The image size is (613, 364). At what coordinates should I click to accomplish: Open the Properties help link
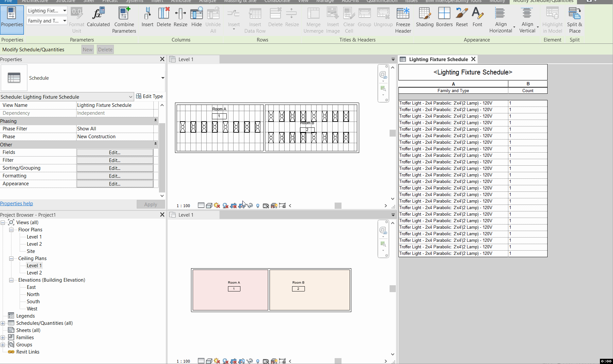[x=16, y=204]
